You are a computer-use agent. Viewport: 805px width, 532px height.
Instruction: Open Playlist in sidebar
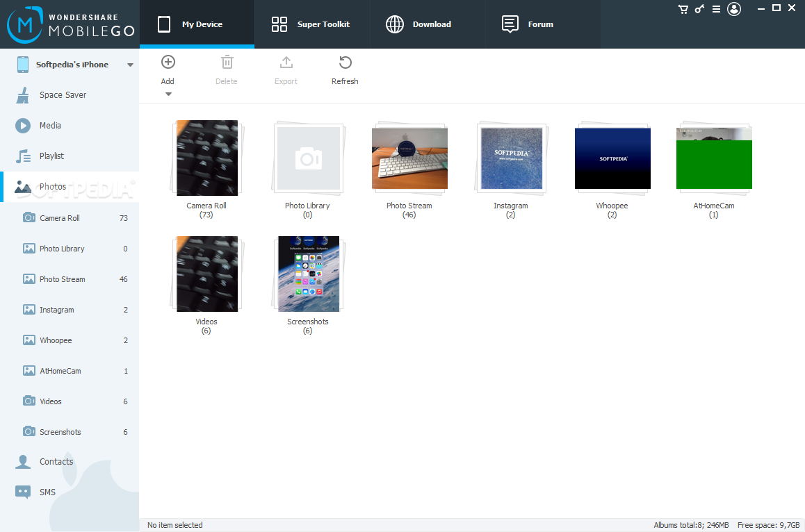click(x=70, y=156)
